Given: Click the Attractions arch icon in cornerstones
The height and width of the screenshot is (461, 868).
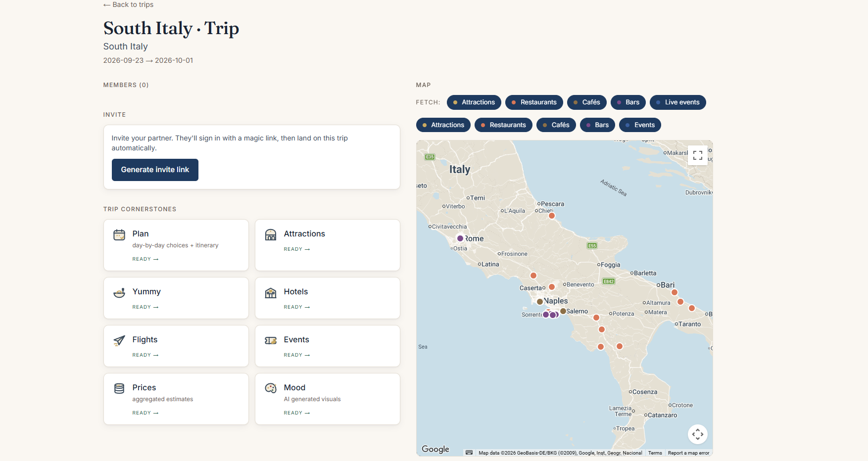Looking at the screenshot, I should [x=271, y=235].
